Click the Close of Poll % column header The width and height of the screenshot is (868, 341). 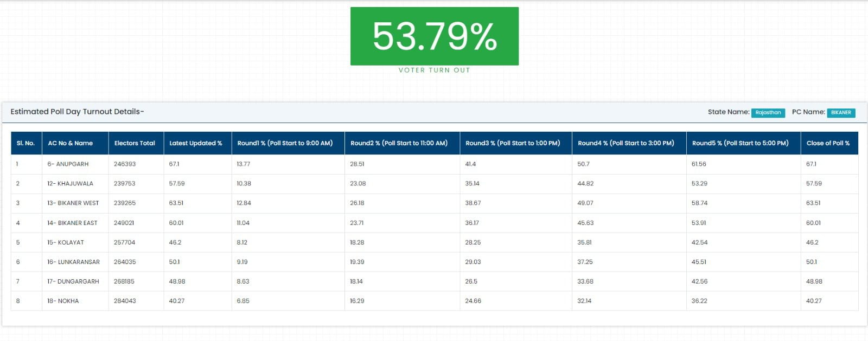coord(828,143)
